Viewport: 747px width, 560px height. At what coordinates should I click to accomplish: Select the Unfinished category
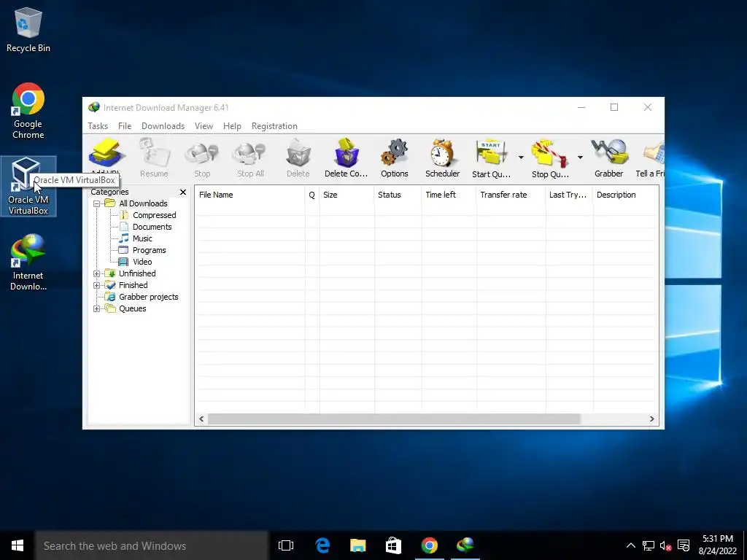(x=137, y=273)
